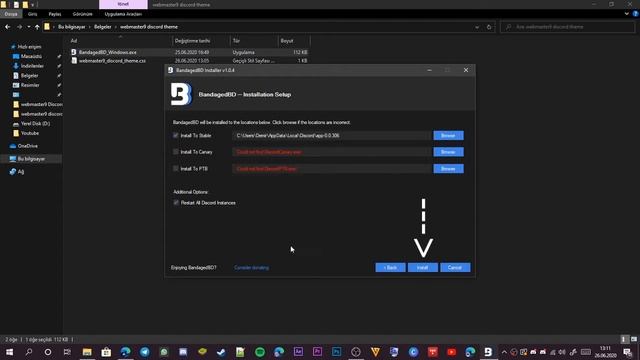Open the Dosya menu tab
The width and height of the screenshot is (640, 360).
coord(11,14)
